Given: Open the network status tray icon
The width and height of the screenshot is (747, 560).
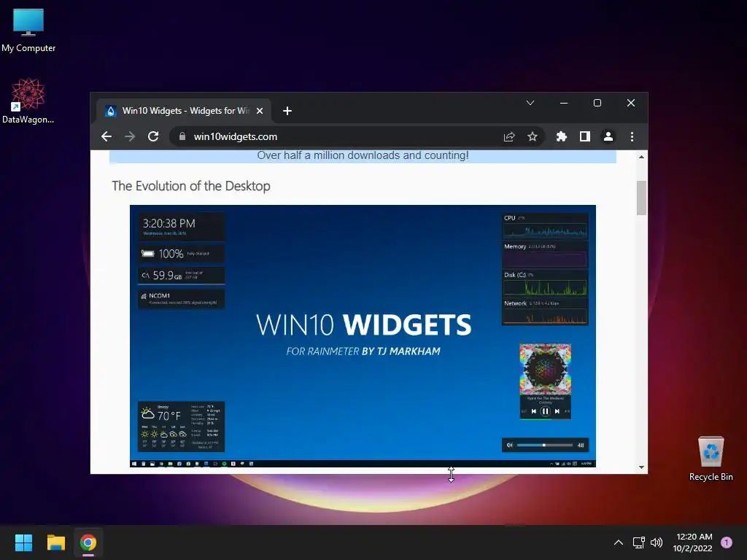Looking at the screenshot, I should tap(638, 542).
